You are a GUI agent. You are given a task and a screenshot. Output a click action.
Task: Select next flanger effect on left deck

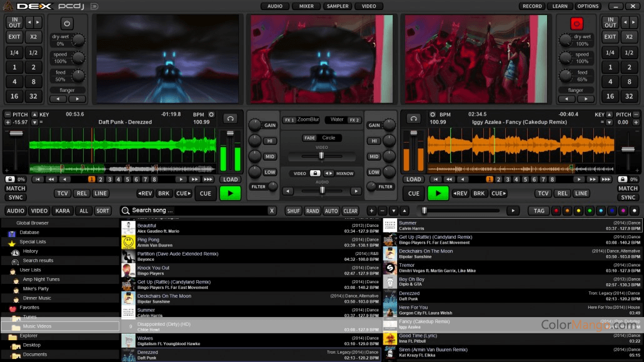pos(78,99)
